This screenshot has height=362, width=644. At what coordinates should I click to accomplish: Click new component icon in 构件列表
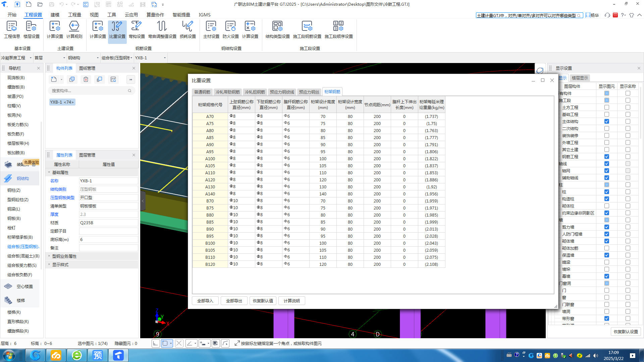click(x=54, y=79)
